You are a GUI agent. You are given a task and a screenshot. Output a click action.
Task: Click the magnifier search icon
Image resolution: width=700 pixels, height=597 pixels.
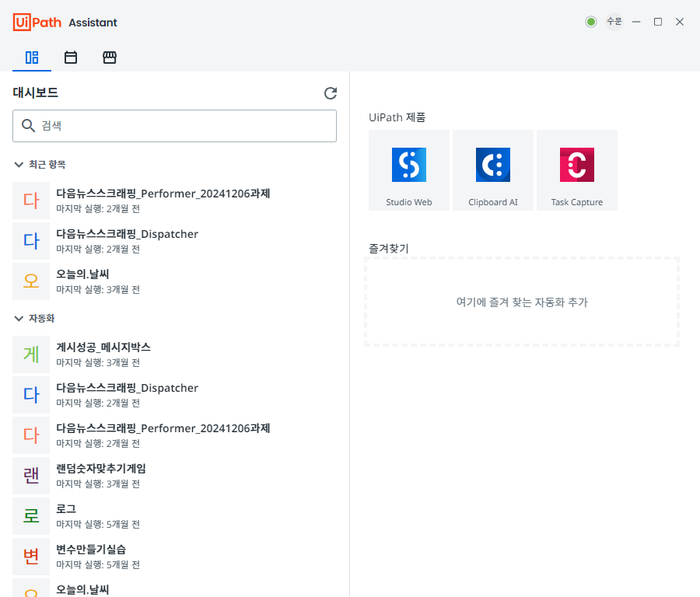[x=28, y=126]
